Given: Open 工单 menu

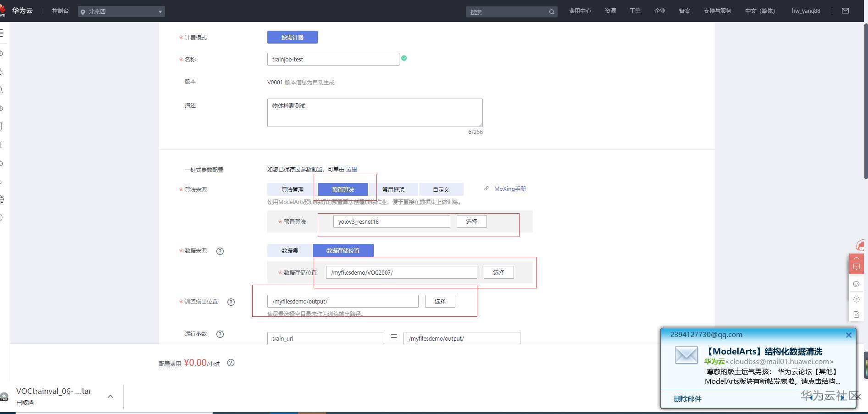Looking at the screenshot, I should click(635, 11).
